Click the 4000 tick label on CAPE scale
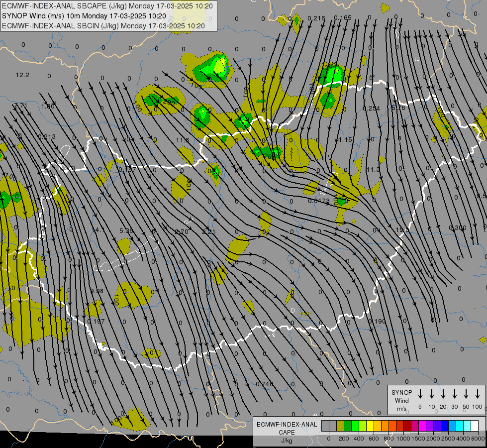The height and width of the screenshot is (448, 487). click(x=463, y=439)
